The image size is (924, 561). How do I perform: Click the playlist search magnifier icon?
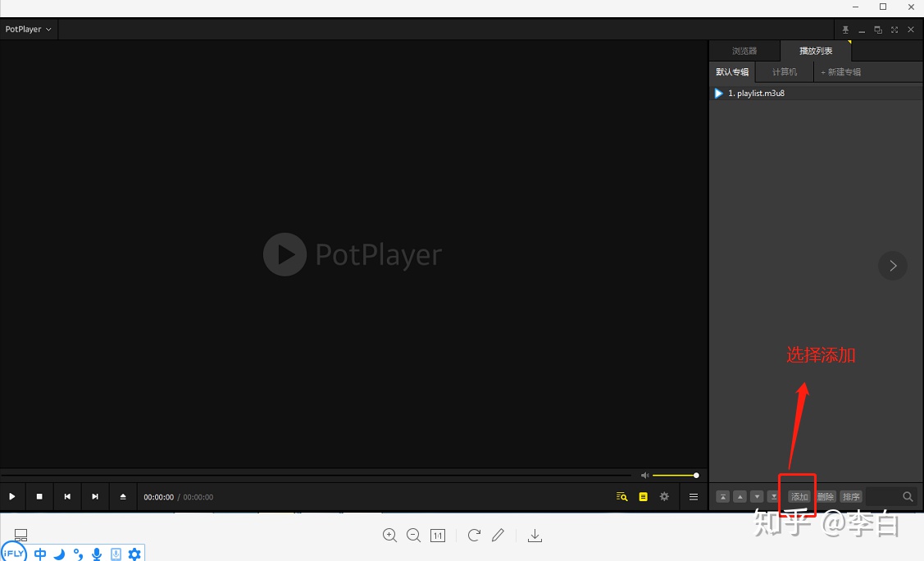tap(908, 497)
